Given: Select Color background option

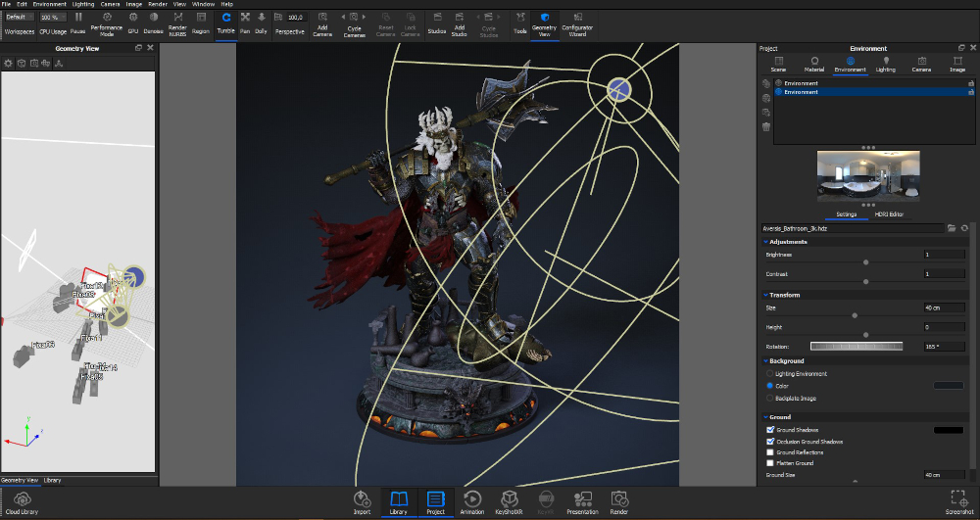Looking at the screenshot, I should (769, 386).
